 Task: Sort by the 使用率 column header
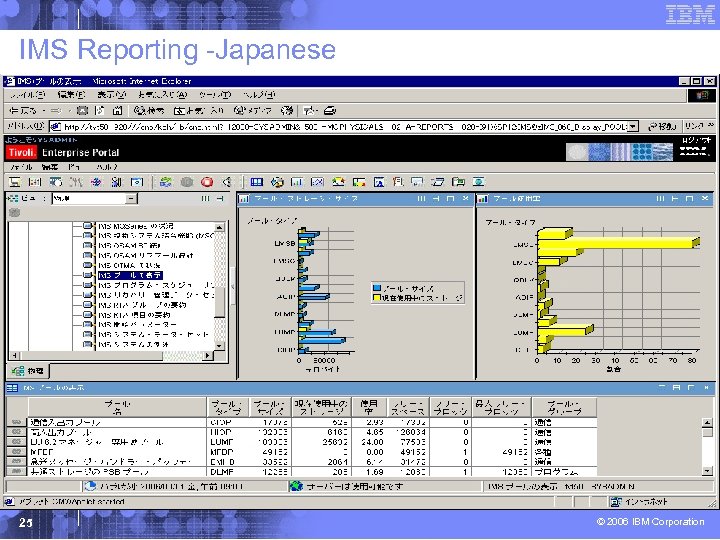pyautogui.click(x=369, y=408)
